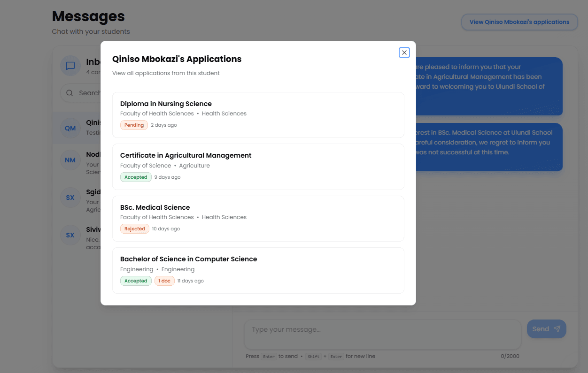Click the Bachelor of Science in Computer Science card

coord(258,270)
